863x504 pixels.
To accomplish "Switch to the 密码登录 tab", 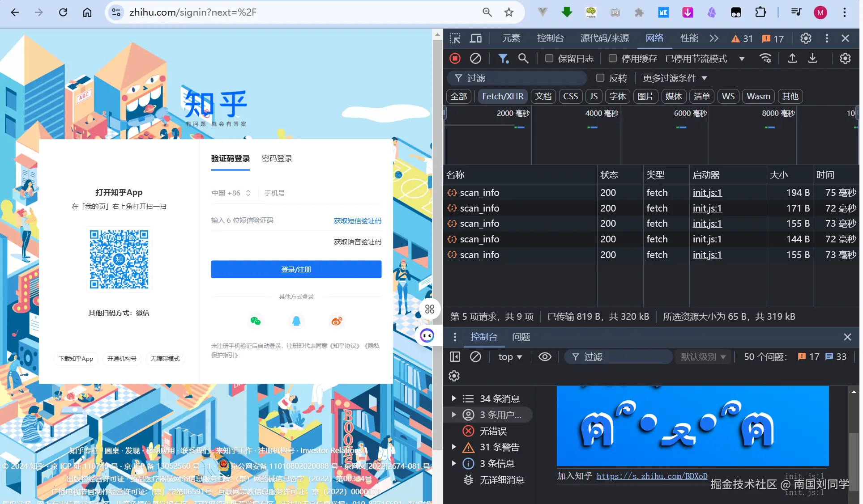I will (x=277, y=159).
